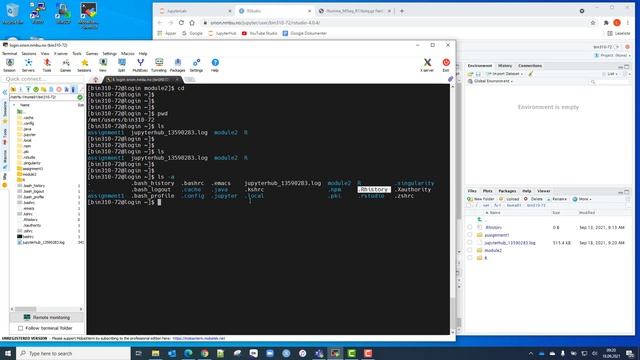The width and height of the screenshot is (640, 360).
Task: Open the YouTube Studio bookmark
Action: pos(259,33)
